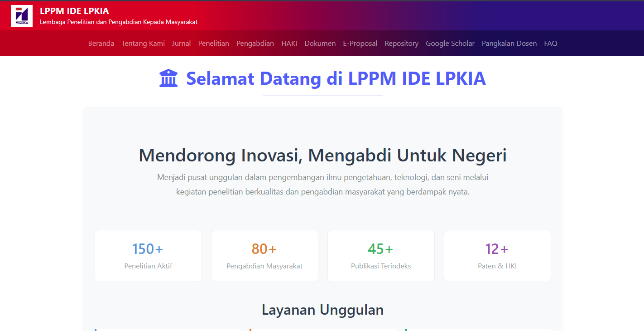Click the Lembaga Penelitian dan Pengabdian subtitle

119,22
